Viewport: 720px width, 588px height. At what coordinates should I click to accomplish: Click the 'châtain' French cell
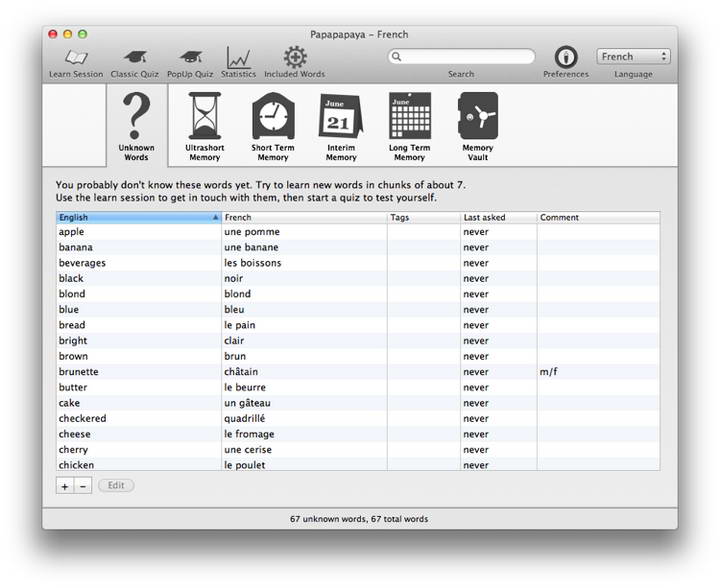[304, 372]
